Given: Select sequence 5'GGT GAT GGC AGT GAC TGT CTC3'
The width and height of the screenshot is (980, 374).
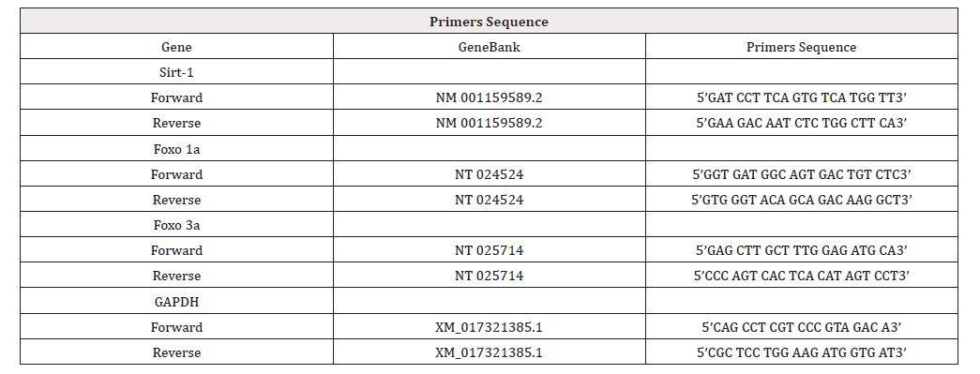Looking at the screenshot, I should pyautogui.click(x=801, y=174).
